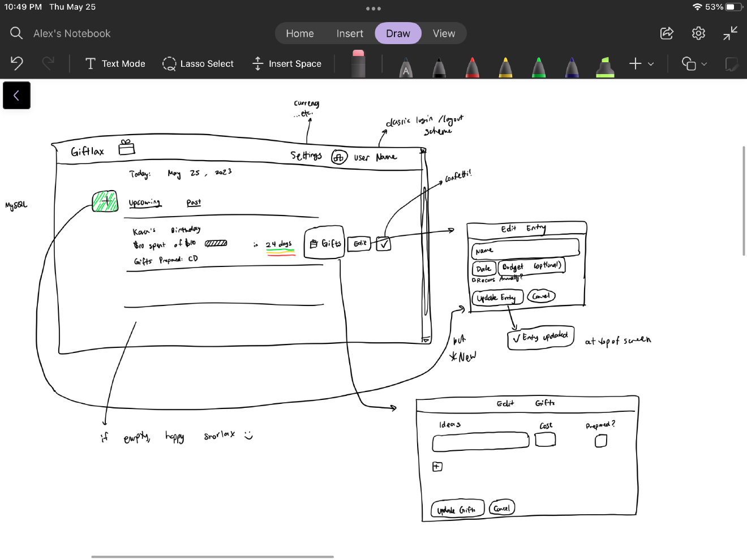Viewport: 747px width, 560px height.
Task: Enable Text Mode
Action: click(115, 63)
